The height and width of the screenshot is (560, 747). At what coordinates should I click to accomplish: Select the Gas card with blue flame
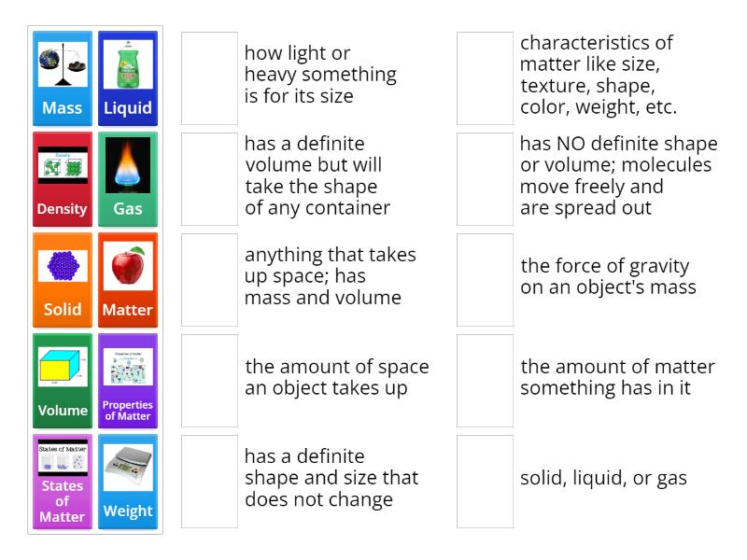pos(129,177)
